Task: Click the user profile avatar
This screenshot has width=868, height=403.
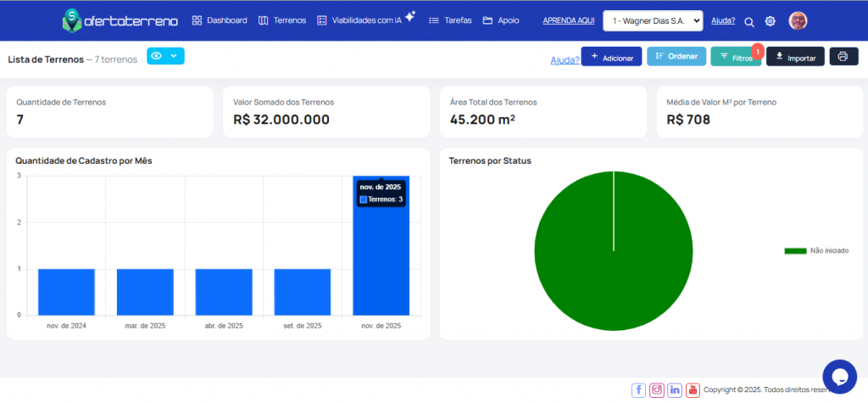Action: click(798, 21)
